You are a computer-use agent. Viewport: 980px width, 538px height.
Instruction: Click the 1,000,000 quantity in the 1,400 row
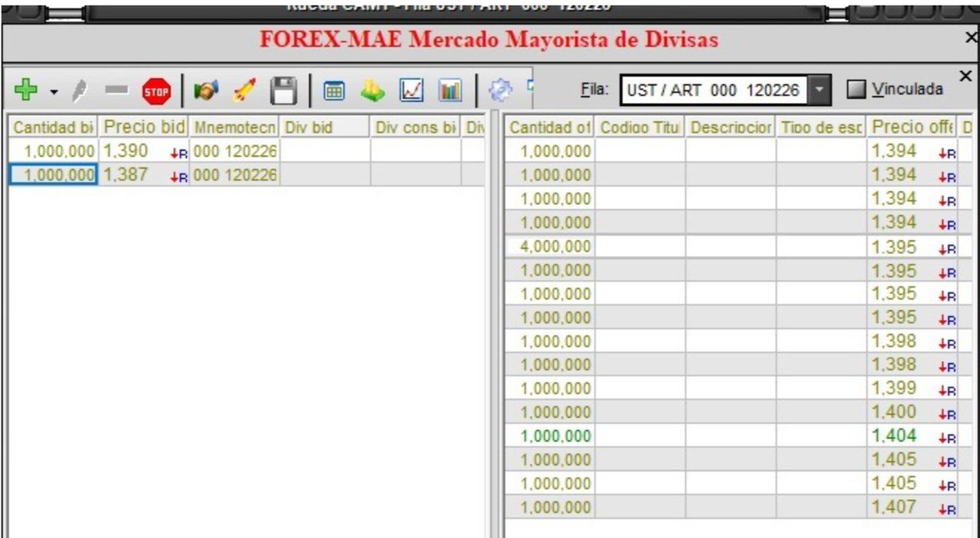click(x=550, y=411)
